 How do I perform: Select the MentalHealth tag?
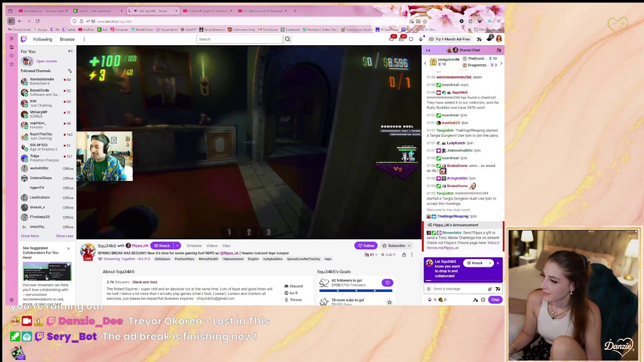(208, 259)
